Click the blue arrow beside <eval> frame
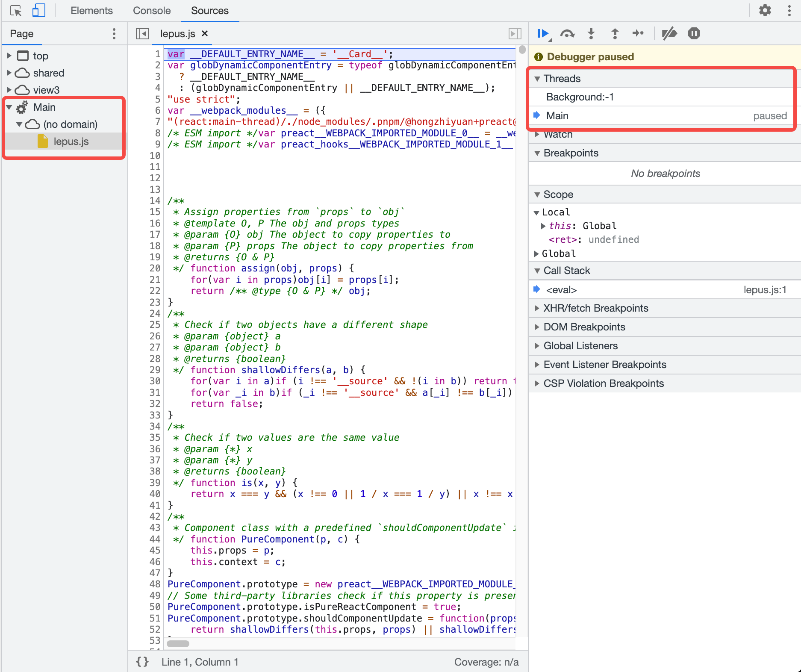Screen dimensions: 801x672 [x=537, y=289]
